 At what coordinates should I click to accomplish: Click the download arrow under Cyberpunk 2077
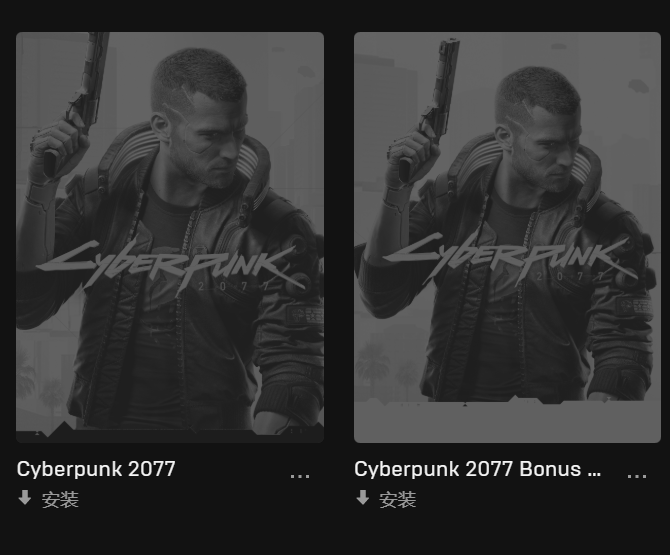coord(25,498)
